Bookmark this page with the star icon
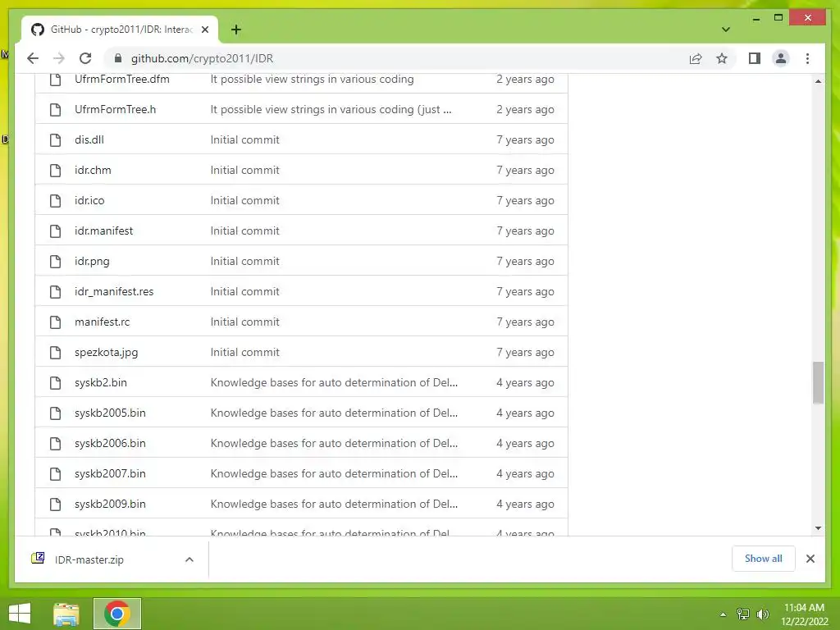 [722, 58]
